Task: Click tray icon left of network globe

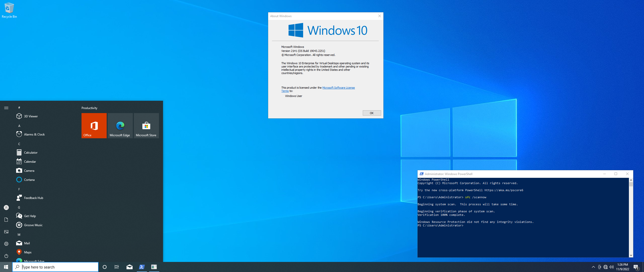Action: [x=599, y=267]
